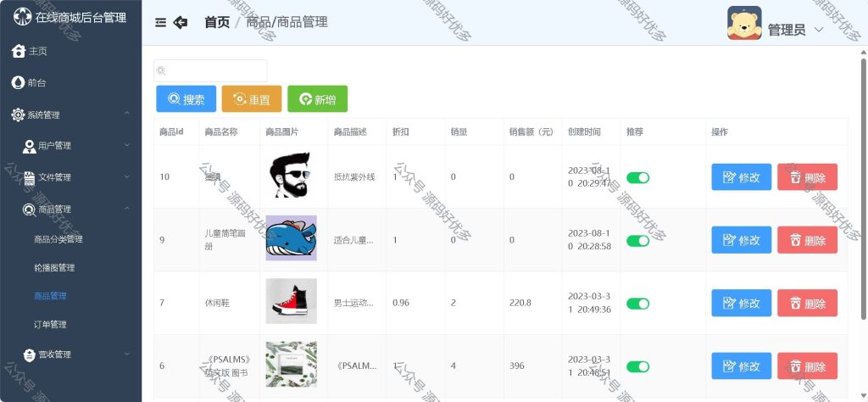Click the droplet icon beside 前台
The width and height of the screenshot is (868, 402).
click(x=19, y=82)
